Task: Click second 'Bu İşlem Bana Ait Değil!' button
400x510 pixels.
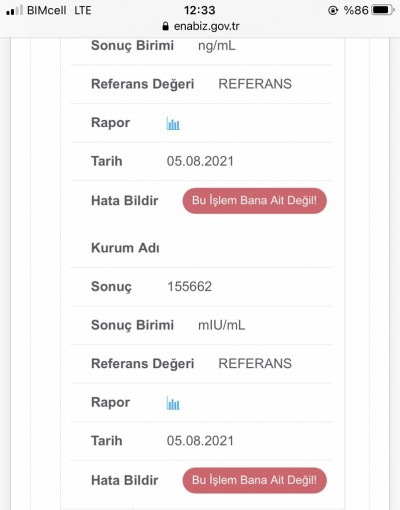Action: tap(254, 480)
